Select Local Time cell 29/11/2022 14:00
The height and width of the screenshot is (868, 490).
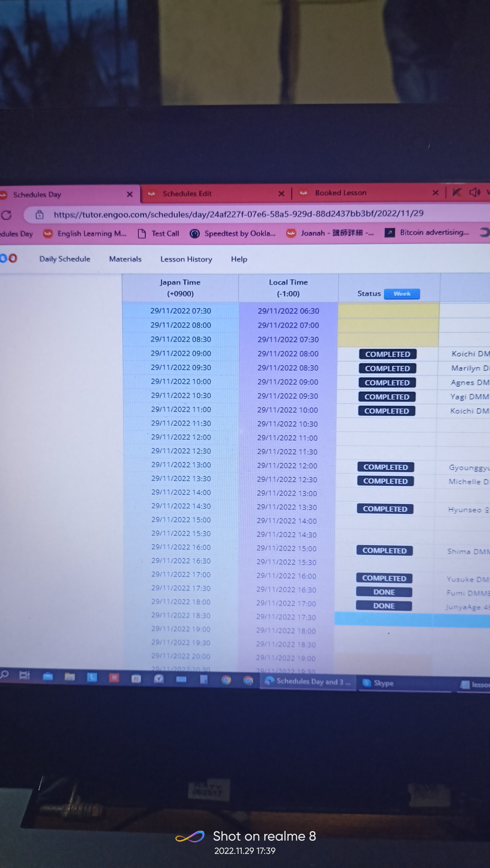pyautogui.click(x=287, y=521)
